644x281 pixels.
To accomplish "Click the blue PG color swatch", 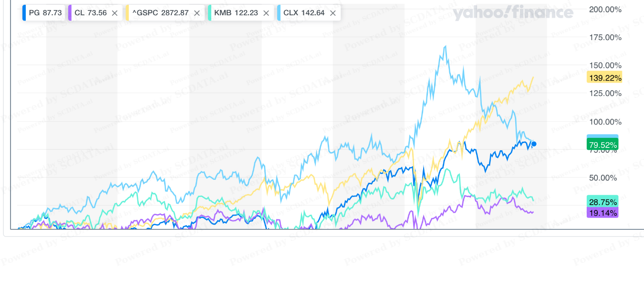I will pyautogui.click(x=24, y=13).
